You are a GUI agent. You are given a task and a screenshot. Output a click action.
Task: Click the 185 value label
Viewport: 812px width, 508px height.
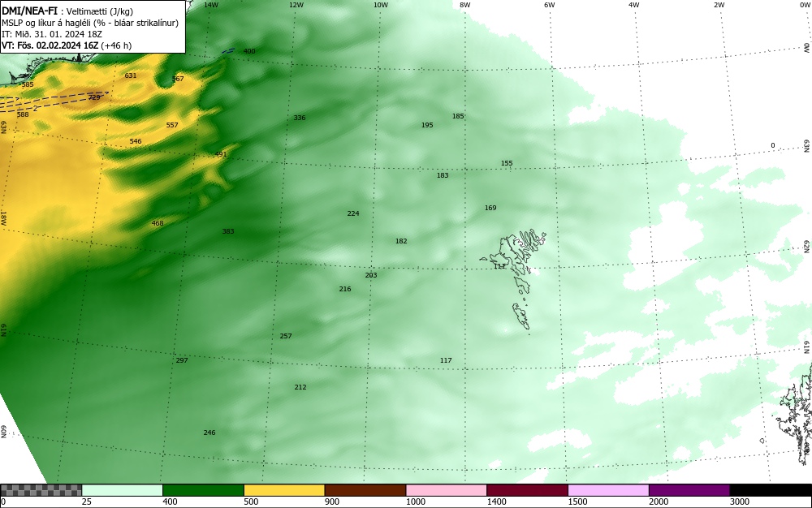click(458, 116)
